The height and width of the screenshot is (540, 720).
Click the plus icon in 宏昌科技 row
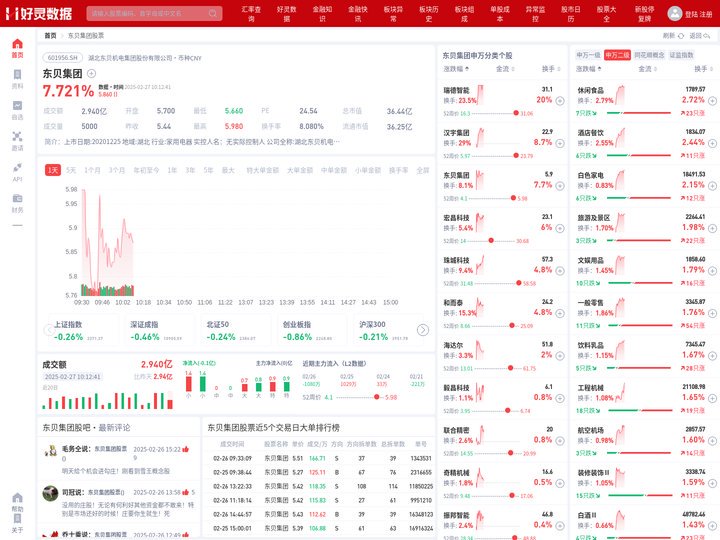[x=560, y=228]
